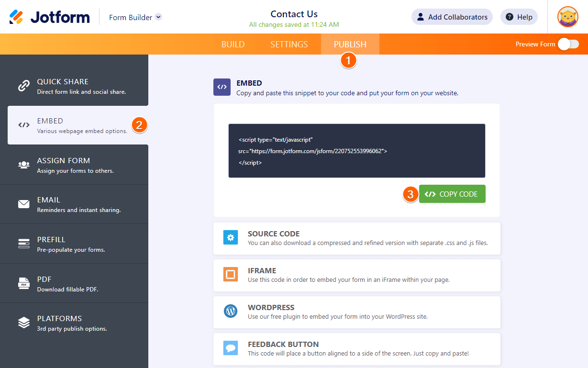This screenshot has height=368, width=588.
Task: Switch to the SETTINGS tab
Action: tap(289, 44)
